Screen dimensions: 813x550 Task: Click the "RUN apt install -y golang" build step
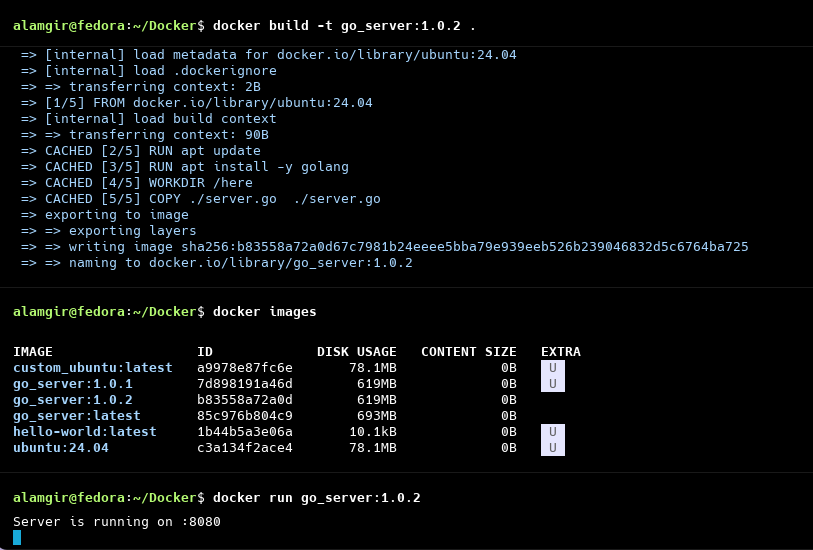pyautogui.click(x=248, y=167)
